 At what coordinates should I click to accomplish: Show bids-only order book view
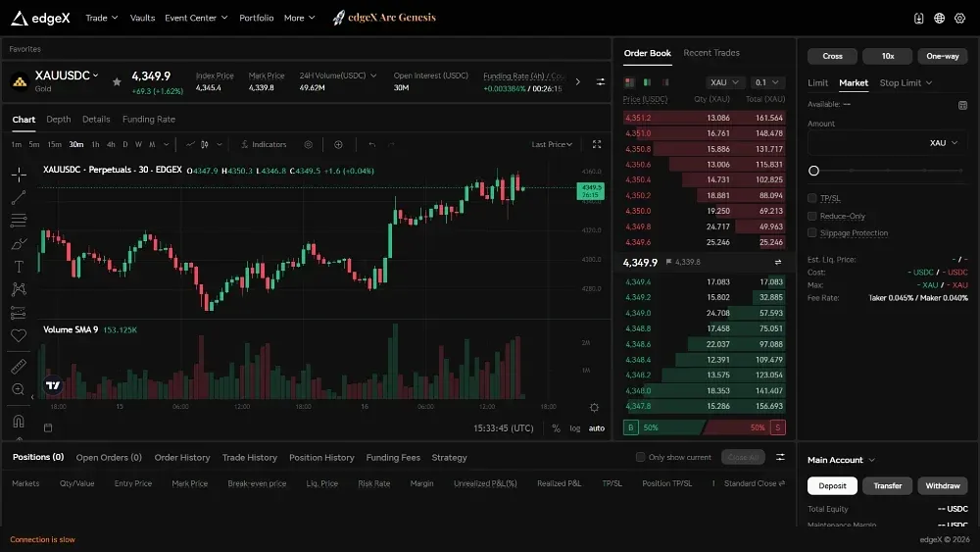(x=647, y=82)
